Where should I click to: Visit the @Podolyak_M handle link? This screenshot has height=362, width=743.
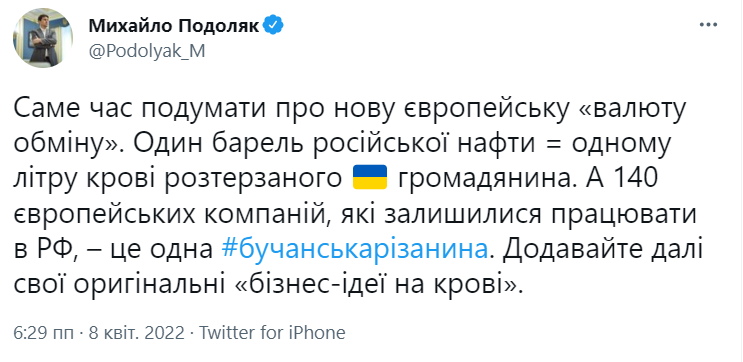pos(147,51)
